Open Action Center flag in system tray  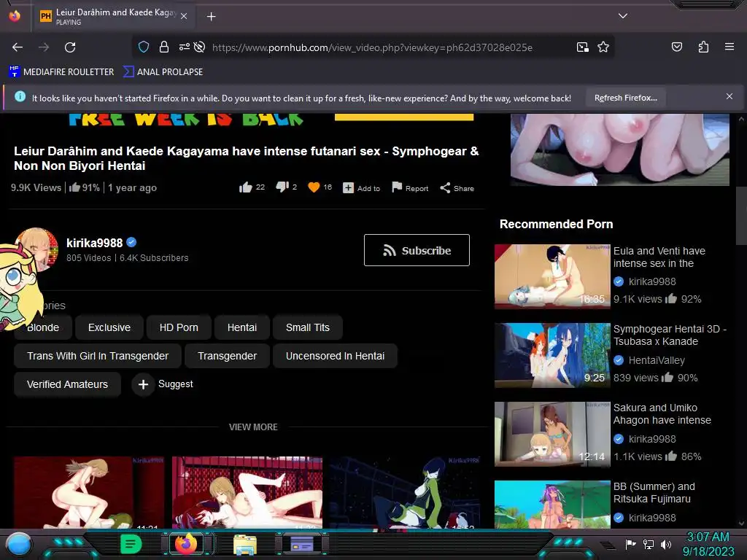(631, 544)
